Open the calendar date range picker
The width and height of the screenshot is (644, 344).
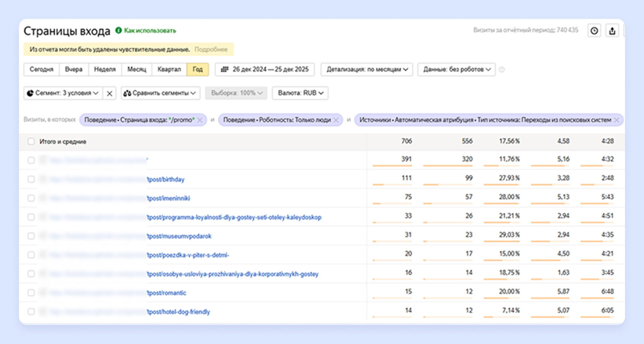[x=265, y=69]
